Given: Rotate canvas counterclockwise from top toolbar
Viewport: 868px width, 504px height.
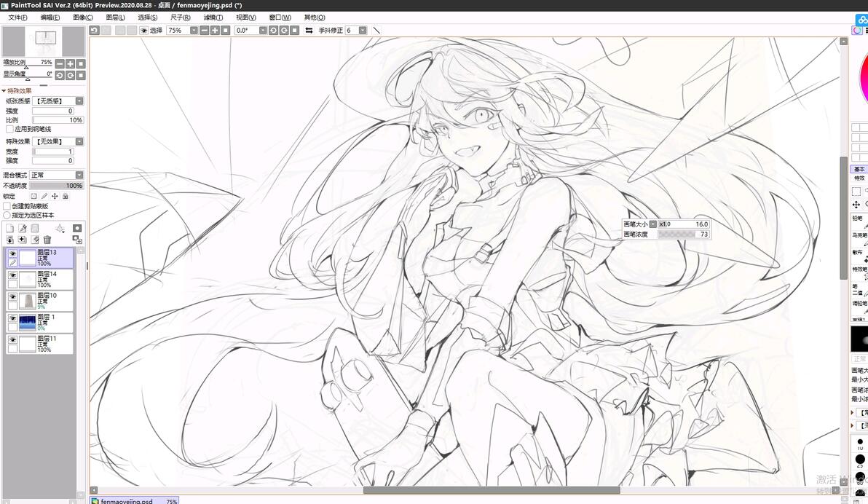Looking at the screenshot, I should click(274, 31).
